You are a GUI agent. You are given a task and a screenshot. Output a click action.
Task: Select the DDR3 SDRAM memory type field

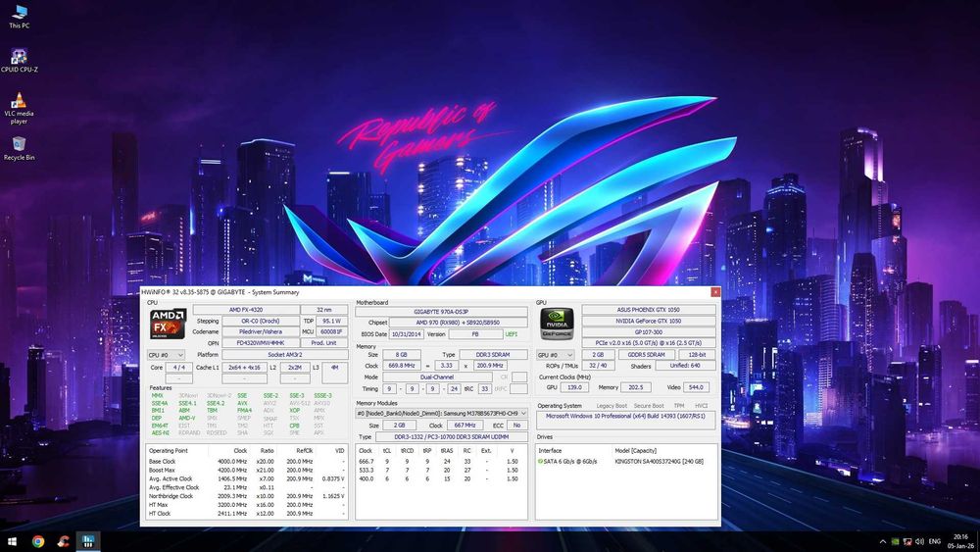click(493, 355)
